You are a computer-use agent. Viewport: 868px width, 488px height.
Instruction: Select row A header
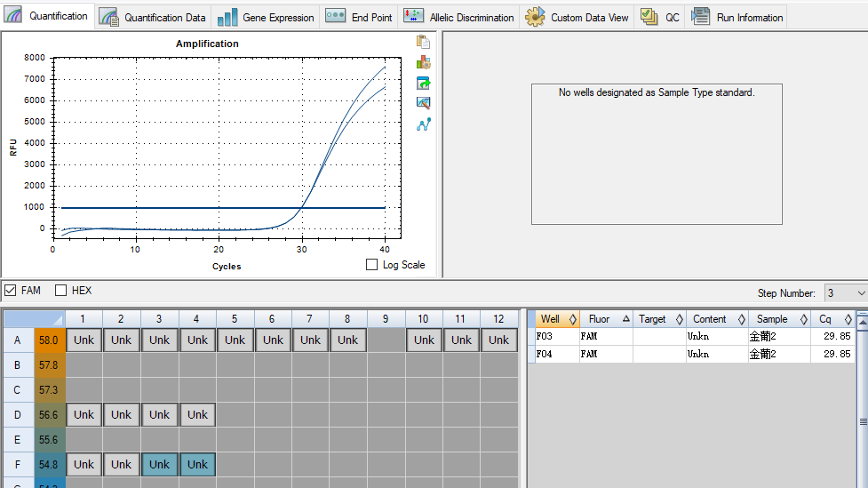(19, 340)
